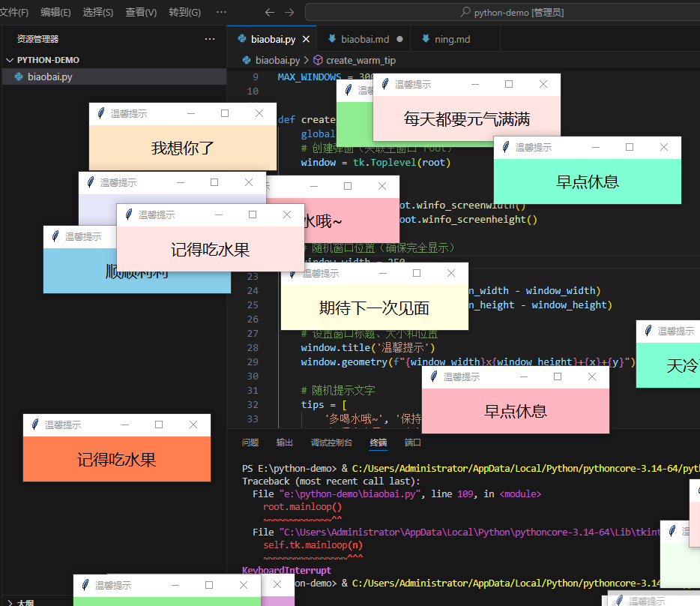Select biaobai.py in the explorer tree
The height and width of the screenshot is (606, 700).
[x=49, y=76]
